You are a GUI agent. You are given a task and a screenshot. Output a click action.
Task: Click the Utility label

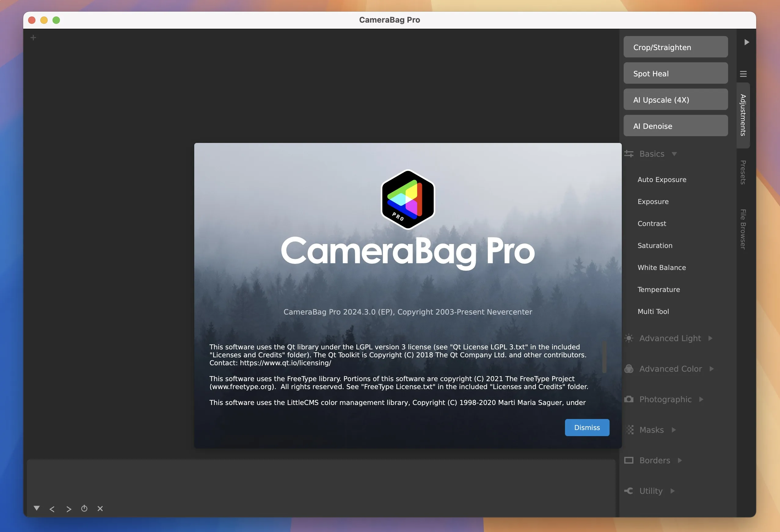coord(651,491)
